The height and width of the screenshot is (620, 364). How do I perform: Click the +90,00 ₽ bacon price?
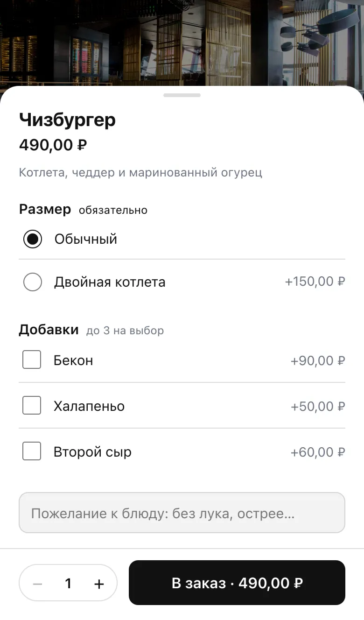[x=318, y=360]
